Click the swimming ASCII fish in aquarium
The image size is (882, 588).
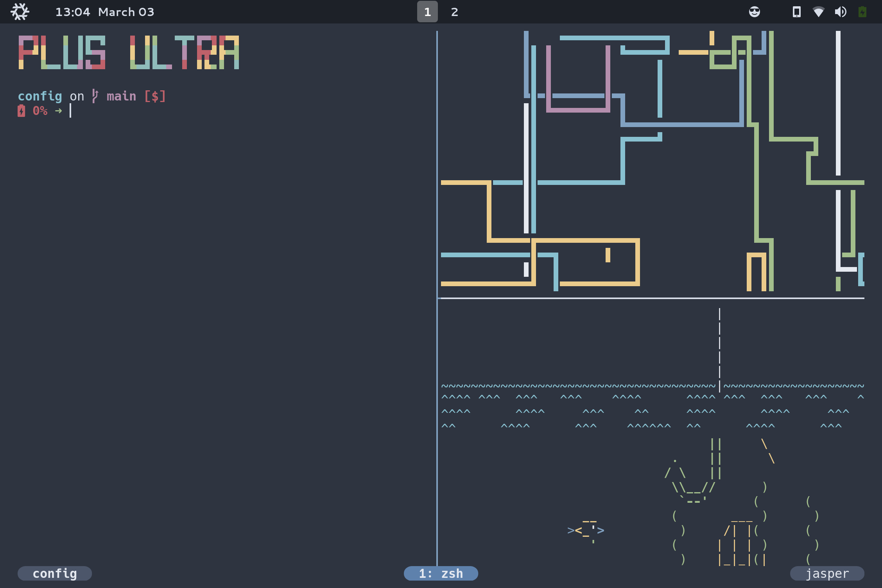click(586, 531)
